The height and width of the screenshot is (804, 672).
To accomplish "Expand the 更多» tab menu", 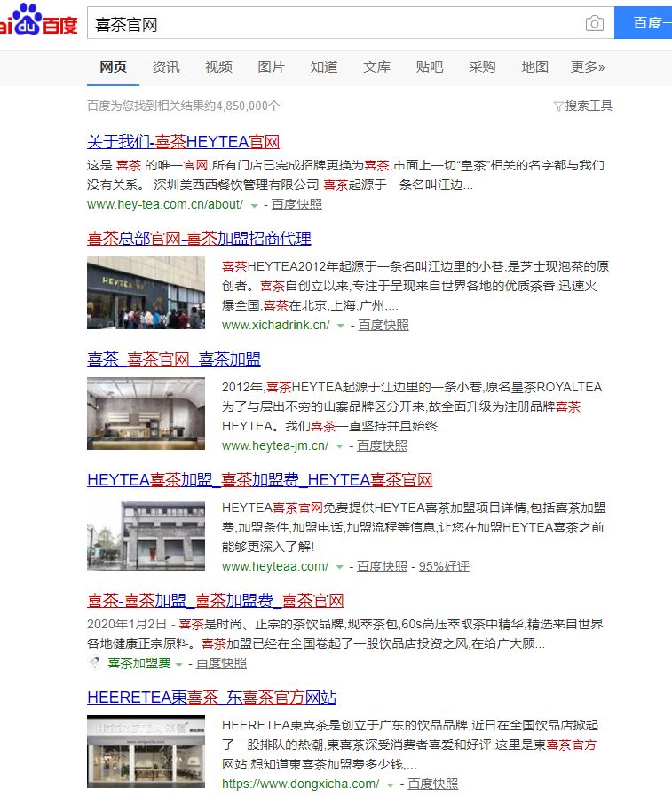I will coord(588,67).
